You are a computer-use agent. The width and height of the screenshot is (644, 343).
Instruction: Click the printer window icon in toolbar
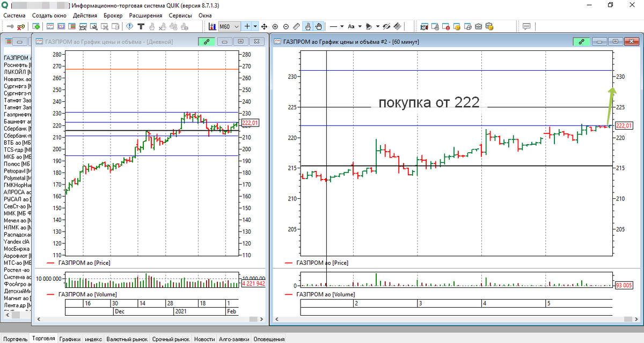click(467, 26)
